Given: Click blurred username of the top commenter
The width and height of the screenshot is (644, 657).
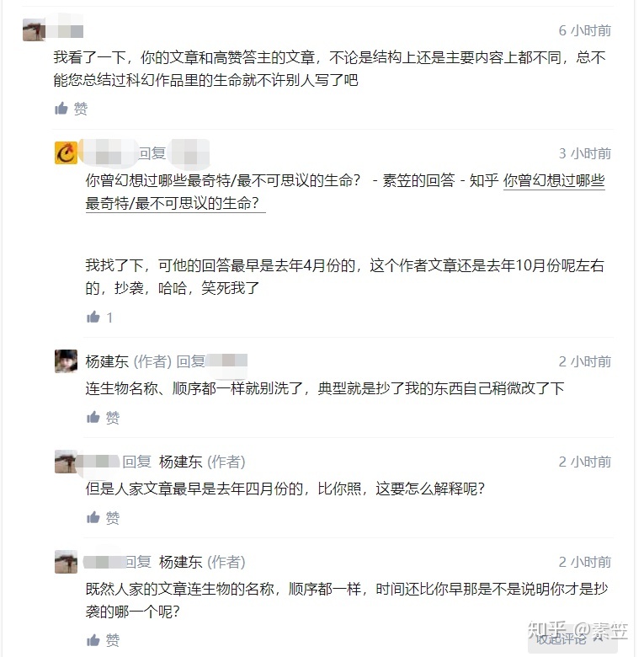Looking at the screenshot, I should [x=66, y=31].
